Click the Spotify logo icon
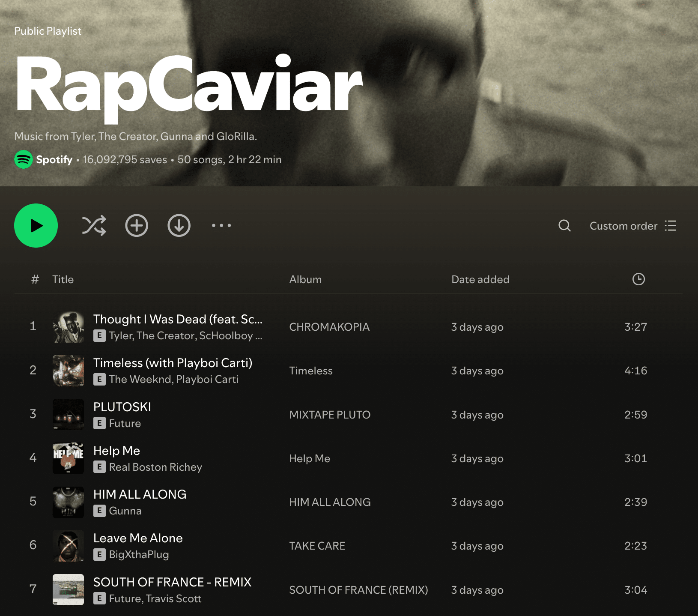Viewport: 698px width, 616px height. [24, 159]
